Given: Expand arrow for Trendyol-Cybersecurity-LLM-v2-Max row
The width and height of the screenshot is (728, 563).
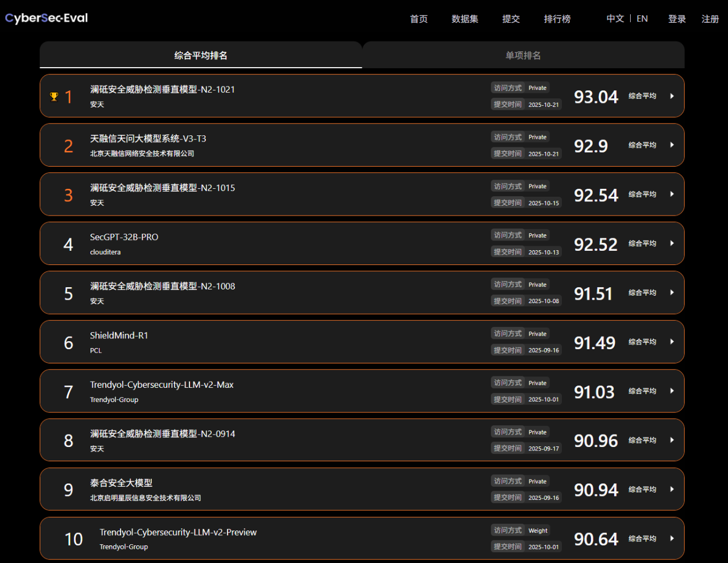Looking at the screenshot, I should coord(672,391).
